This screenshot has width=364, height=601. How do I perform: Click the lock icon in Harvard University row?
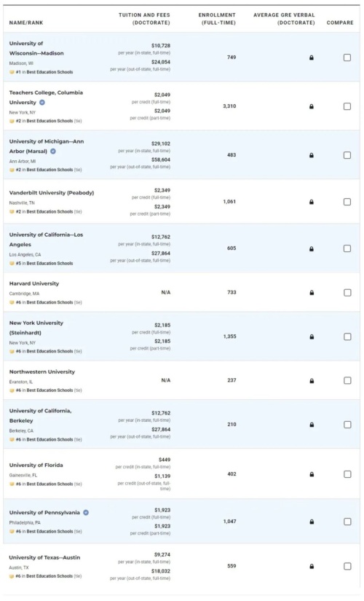pyautogui.click(x=312, y=292)
